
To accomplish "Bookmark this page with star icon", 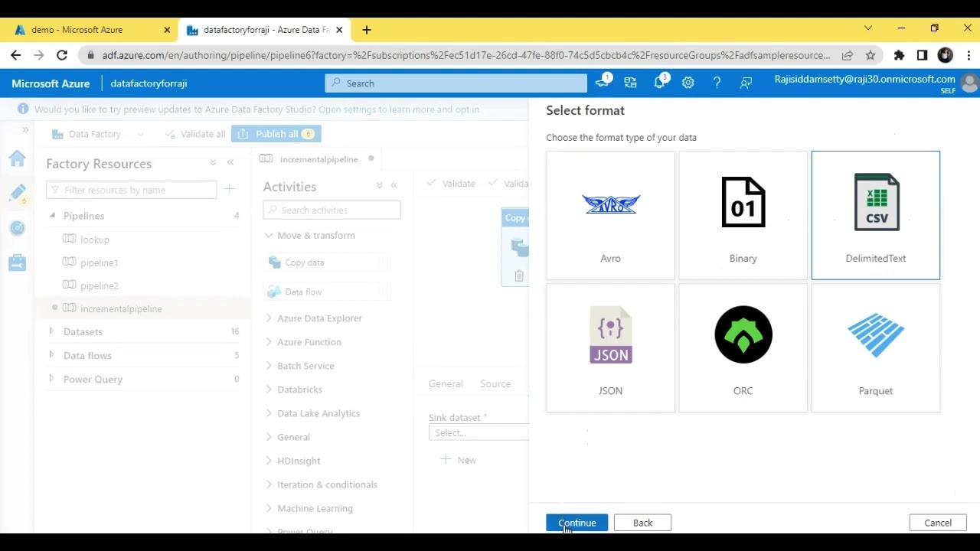I will click(871, 55).
